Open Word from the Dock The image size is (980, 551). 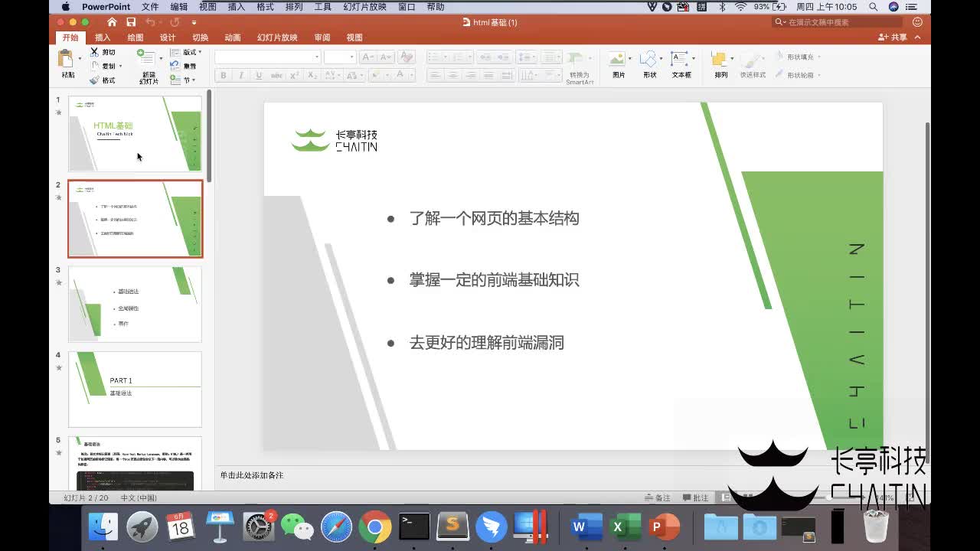(x=586, y=527)
